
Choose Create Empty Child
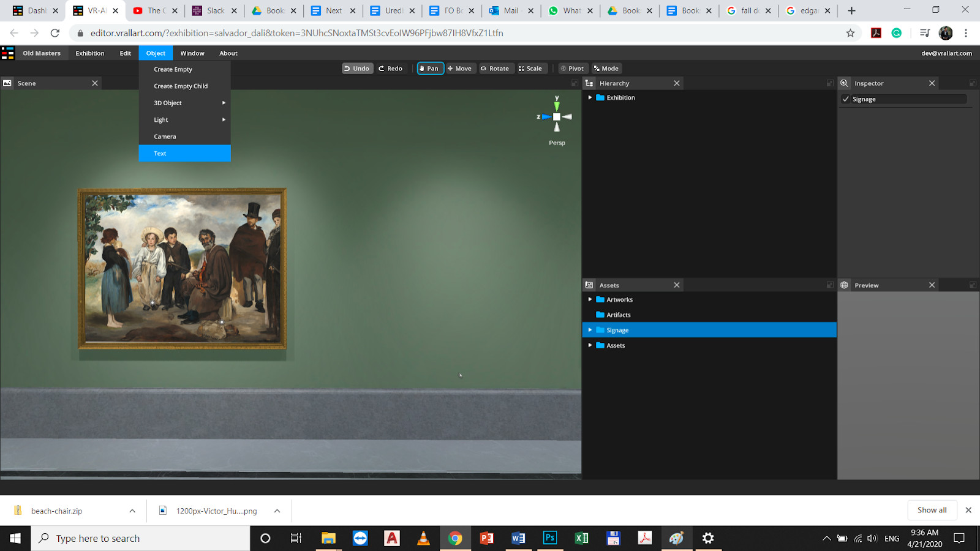click(184, 86)
